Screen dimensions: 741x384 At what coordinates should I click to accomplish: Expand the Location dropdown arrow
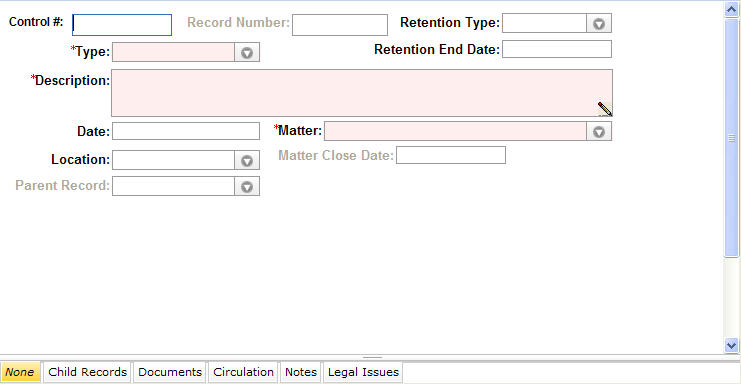click(247, 161)
